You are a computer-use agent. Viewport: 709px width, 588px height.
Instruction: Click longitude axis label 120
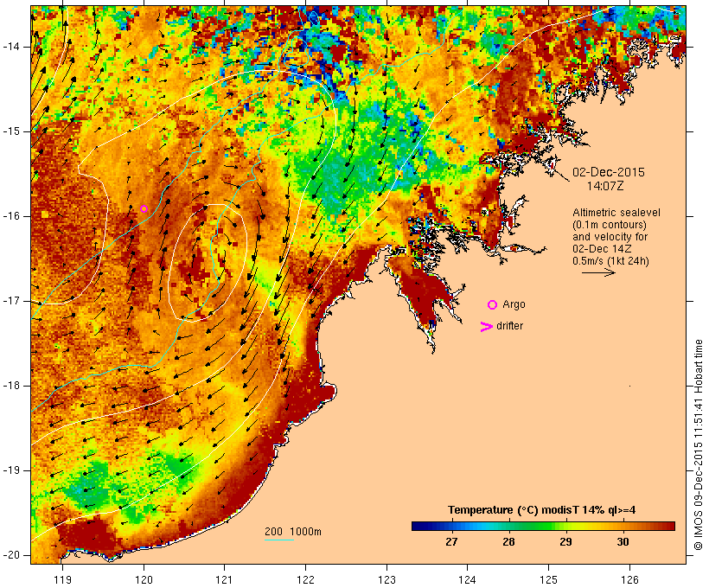pyautogui.click(x=144, y=579)
